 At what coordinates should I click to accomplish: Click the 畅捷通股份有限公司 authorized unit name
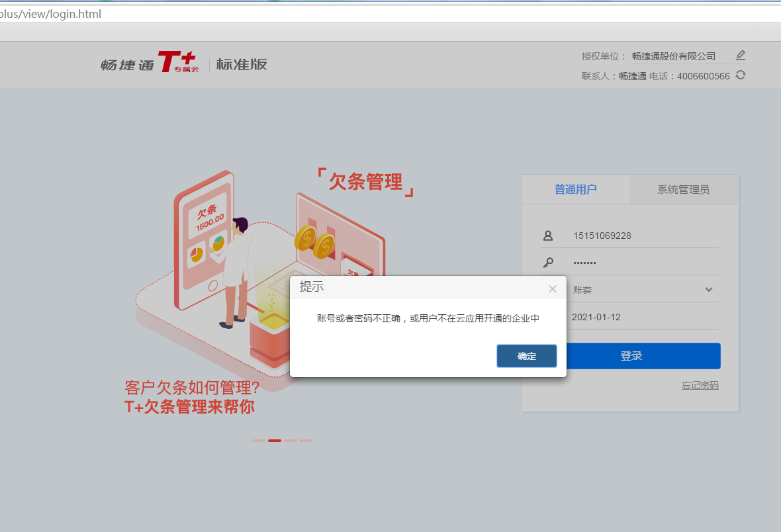point(673,56)
